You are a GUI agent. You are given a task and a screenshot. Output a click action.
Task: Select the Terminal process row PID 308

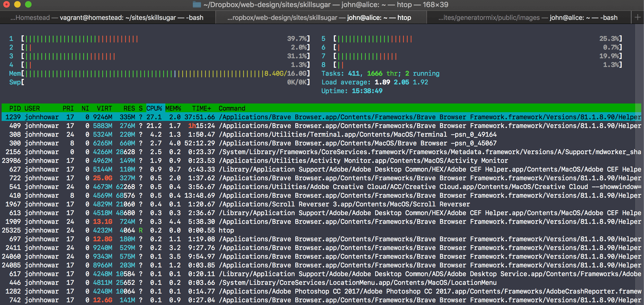point(321,135)
